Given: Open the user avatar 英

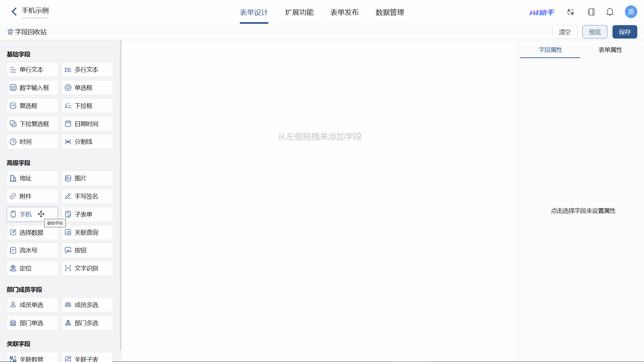Looking at the screenshot, I should coord(631,12).
